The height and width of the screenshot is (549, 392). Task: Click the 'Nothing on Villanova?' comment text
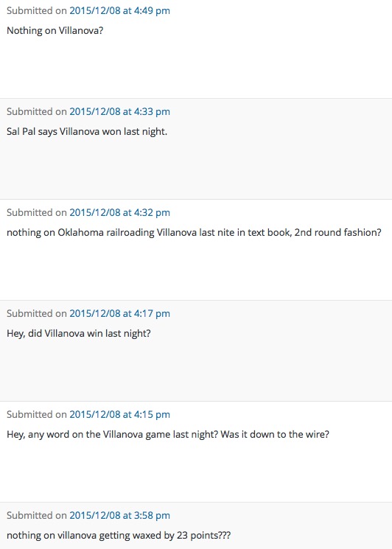click(x=55, y=31)
